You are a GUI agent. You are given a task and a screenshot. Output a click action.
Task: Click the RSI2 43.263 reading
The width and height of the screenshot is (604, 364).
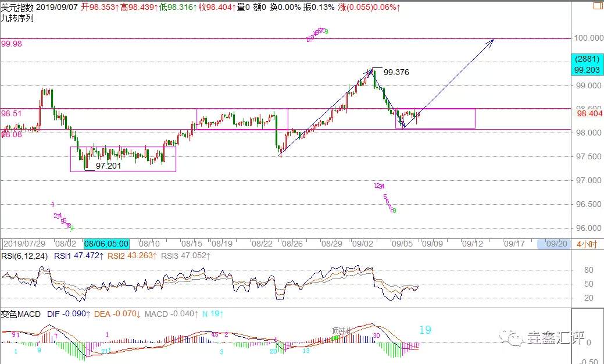click(x=132, y=256)
